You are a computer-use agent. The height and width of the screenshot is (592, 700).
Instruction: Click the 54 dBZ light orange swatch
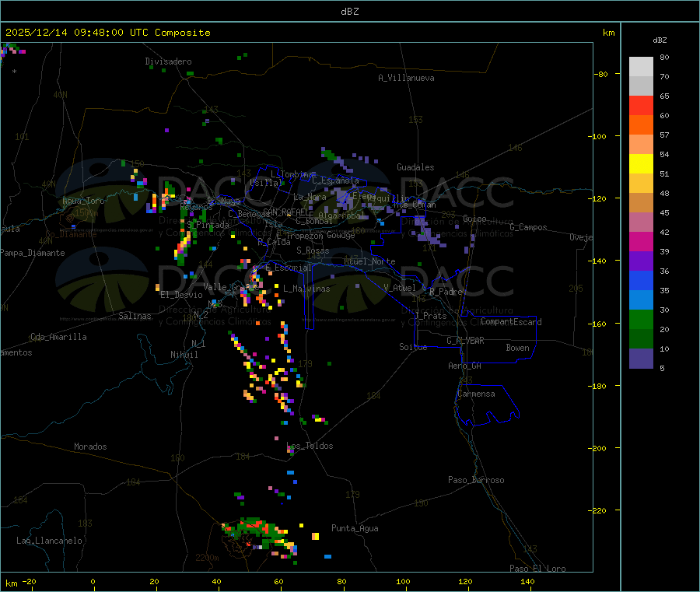[641, 144]
